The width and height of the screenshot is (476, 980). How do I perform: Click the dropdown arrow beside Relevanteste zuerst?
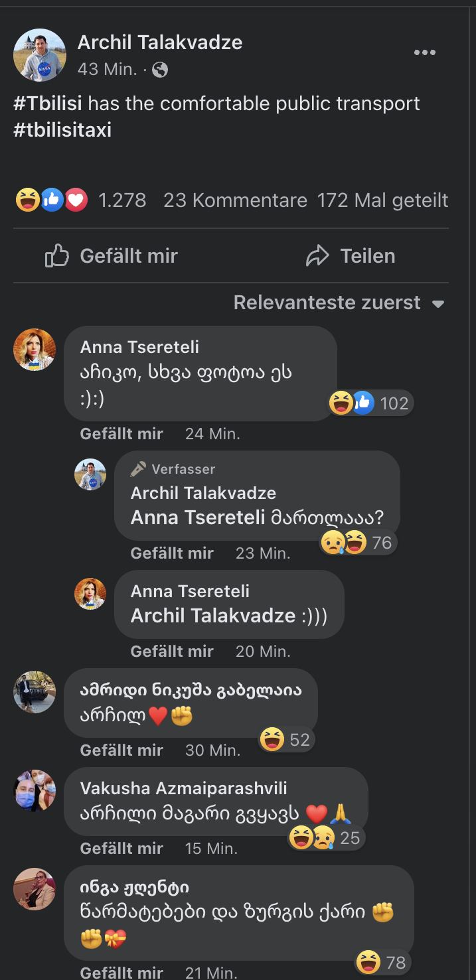[x=437, y=304]
